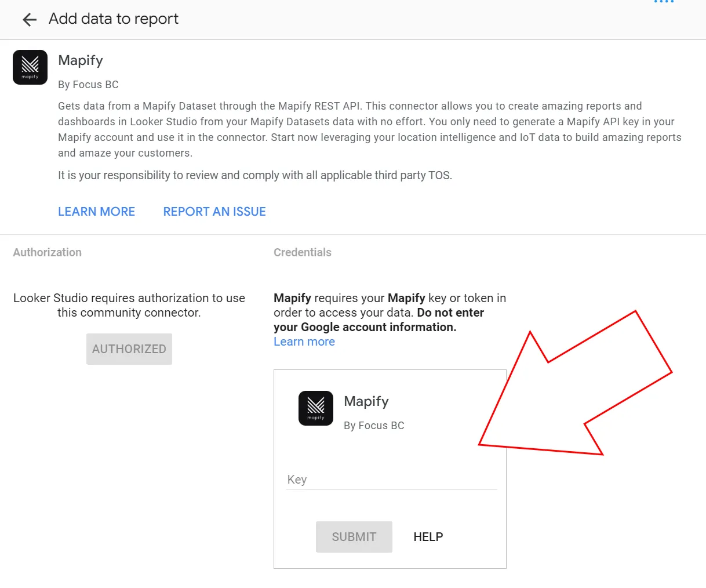Click the third party TOS responsibility sentence

click(255, 175)
